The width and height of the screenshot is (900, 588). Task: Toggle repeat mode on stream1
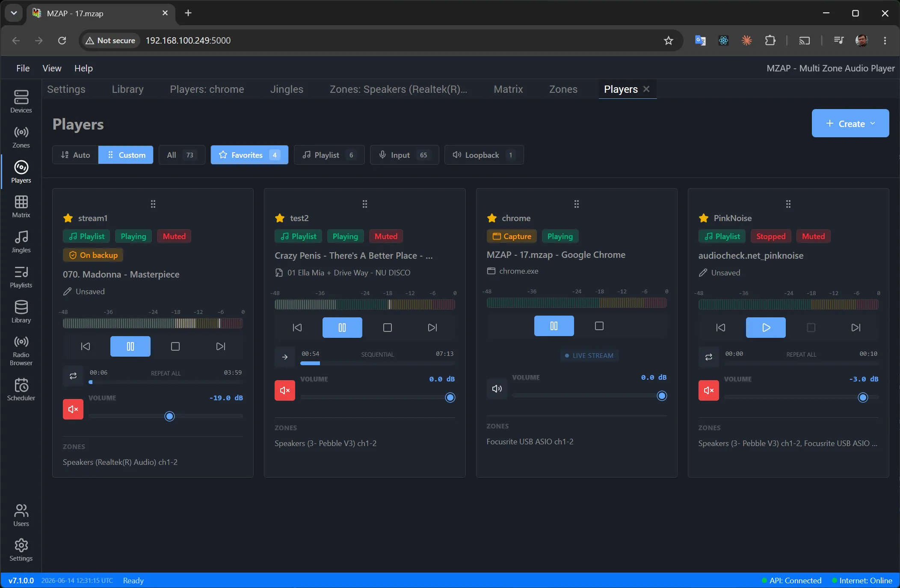(73, 376)
